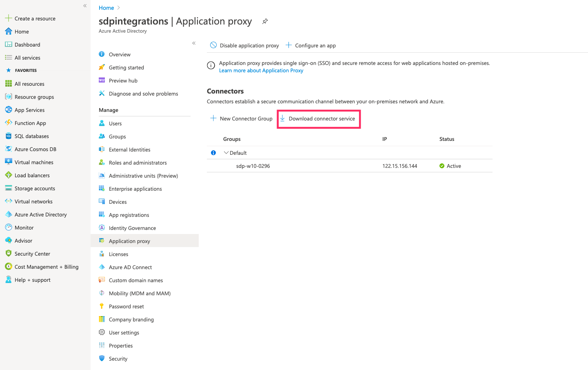
Task: Click the Getting started rocket icon
Action: [x=102, y=67]
